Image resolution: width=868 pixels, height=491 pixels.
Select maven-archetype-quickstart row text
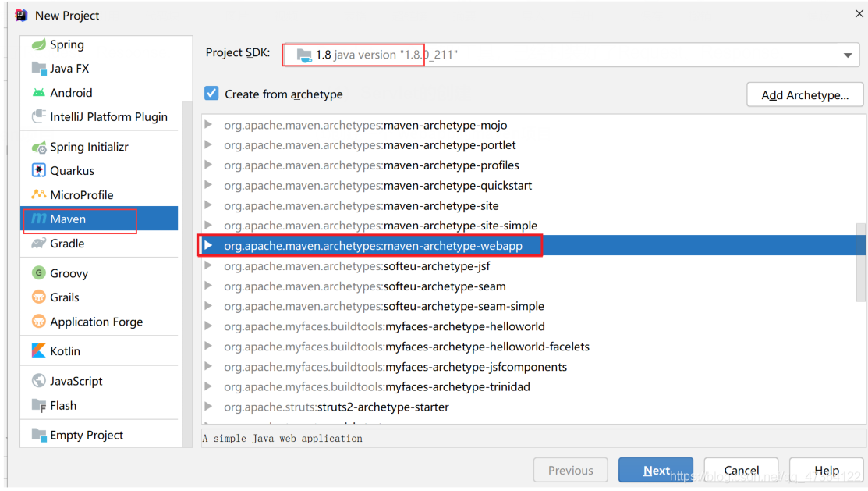click(378, 185)
